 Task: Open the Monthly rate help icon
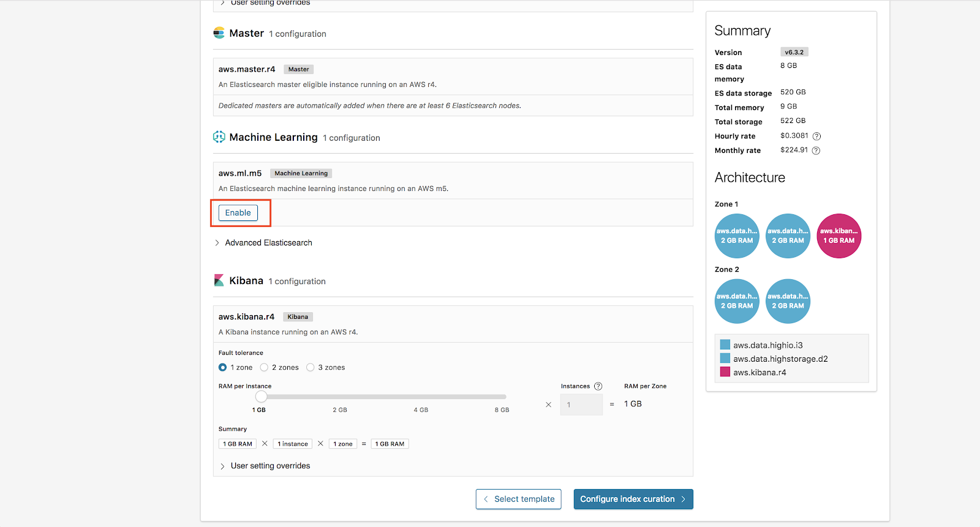(816, 151)
